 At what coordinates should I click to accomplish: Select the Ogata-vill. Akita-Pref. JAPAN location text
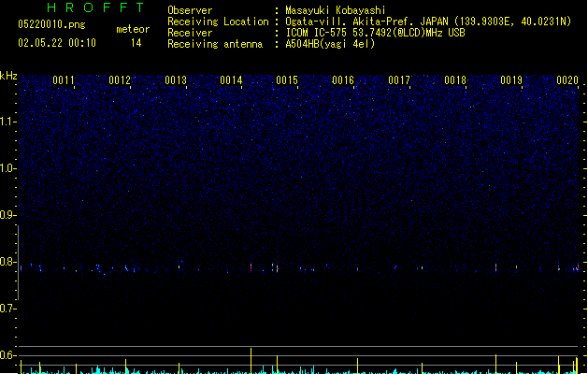(428, 22)
